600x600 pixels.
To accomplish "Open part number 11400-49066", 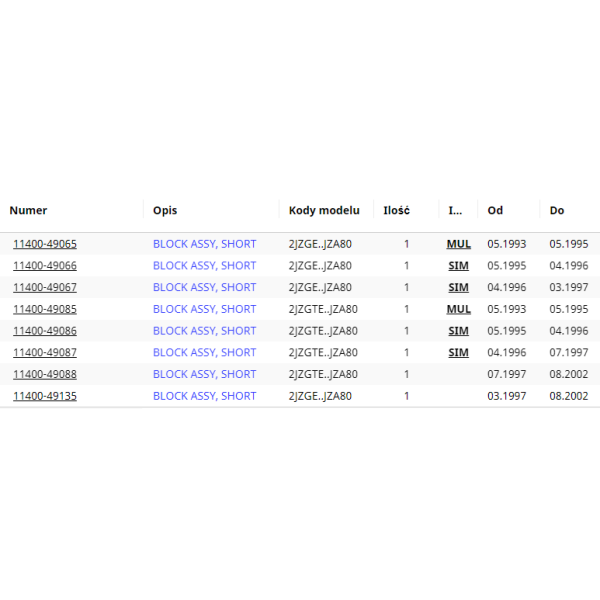I will pyautogui.click(x=45, y=266).
